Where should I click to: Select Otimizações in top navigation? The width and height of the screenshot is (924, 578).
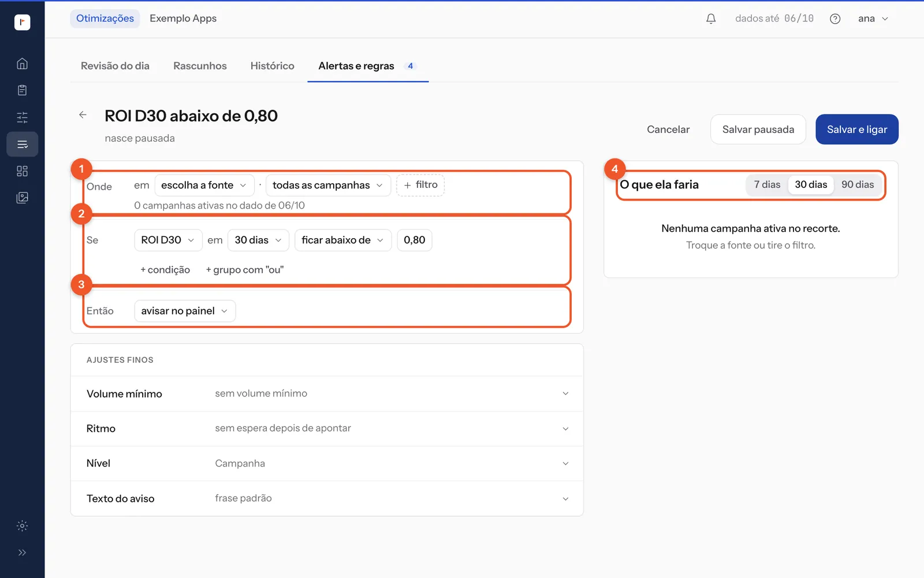pos(105,18)
